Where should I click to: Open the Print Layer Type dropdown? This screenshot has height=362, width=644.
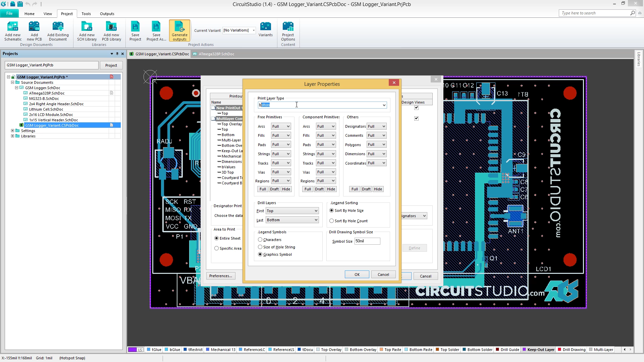[x=384, y=105]
